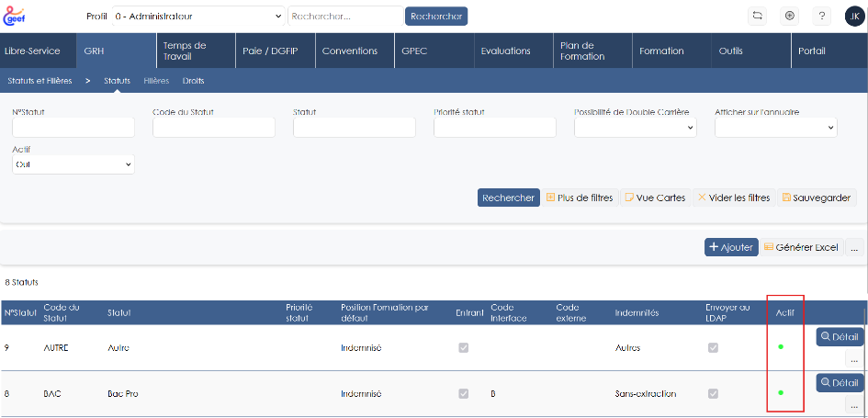The image size is (868, 418).
Task: Click the AUTRE code cell
Action: tap(58, 348)
